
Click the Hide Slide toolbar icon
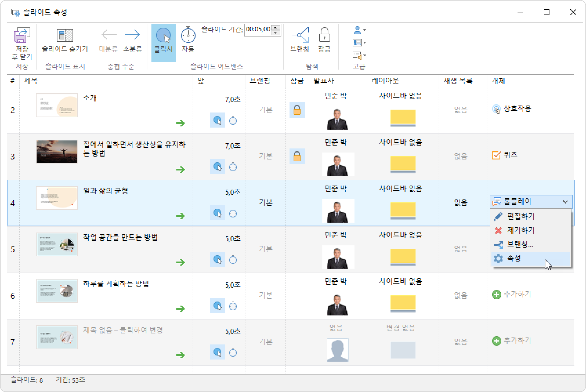tap(65, 36)
